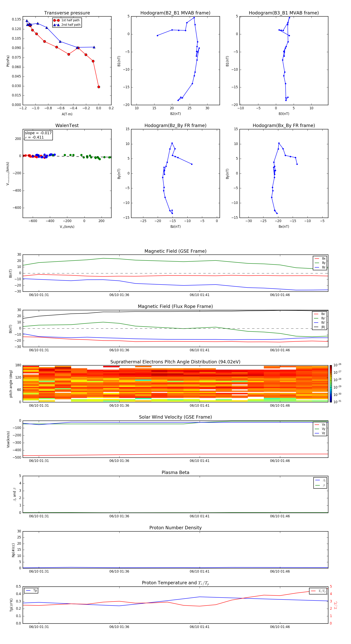
Task: Select the Bz' legend entry in Flux Rope plot
Action: pos(320,323)
